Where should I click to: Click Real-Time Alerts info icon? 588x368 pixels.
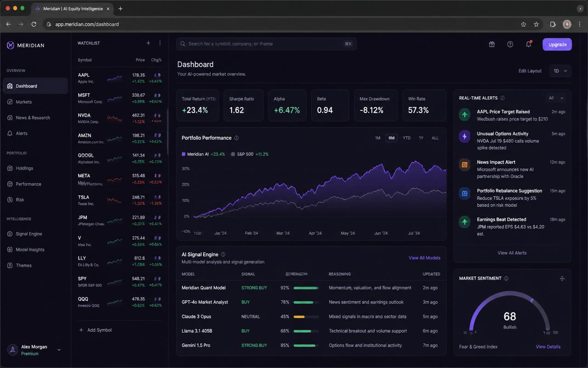(x=502, y=98)
